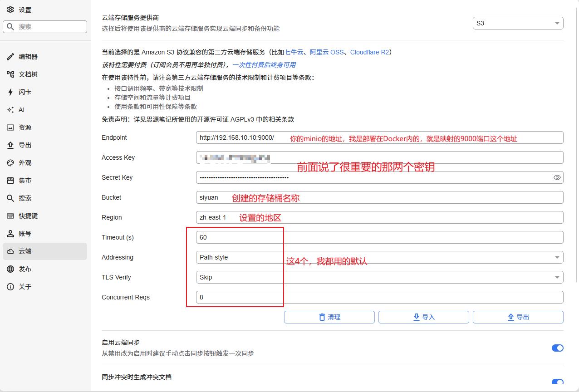
Task: Open 集市 settings tab
Action: click(45, 181)
